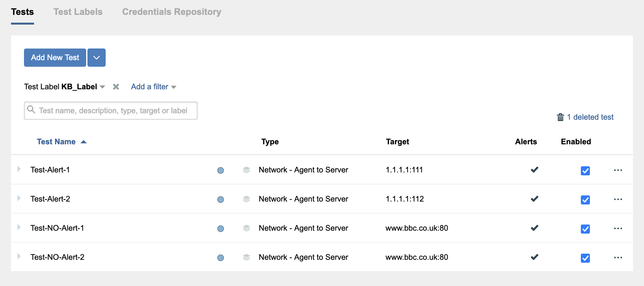
Task: Click the status dot for Test-Alert-2
Action: coord(221,199)
